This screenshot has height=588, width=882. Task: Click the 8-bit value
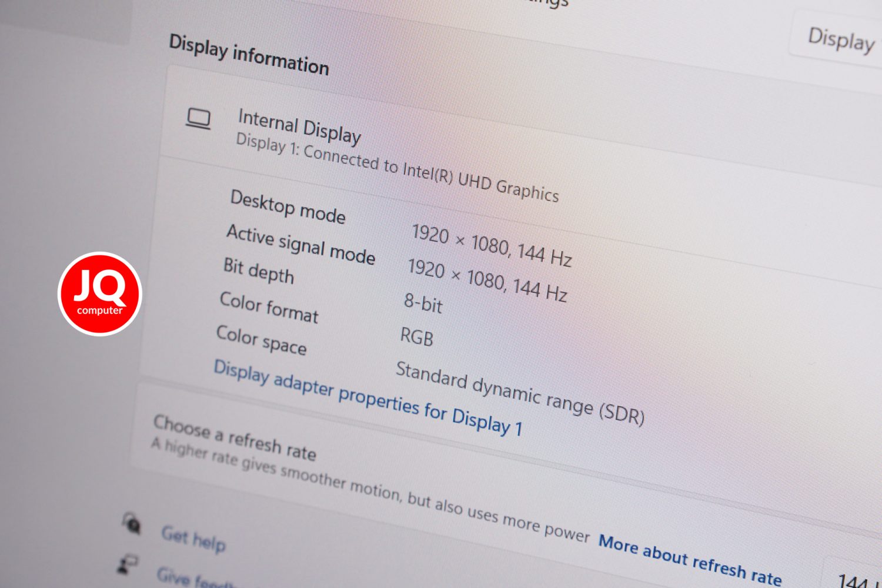(x=423, y=303)
